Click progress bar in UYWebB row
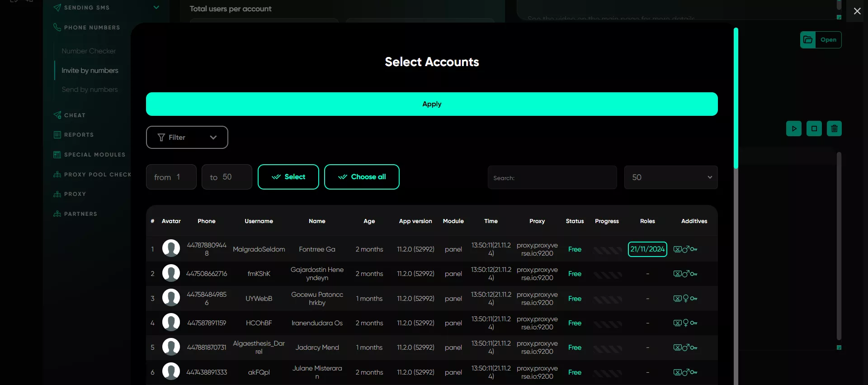This screenshot has height=385, width=868. pyautogui.click(x=608, y=299)
